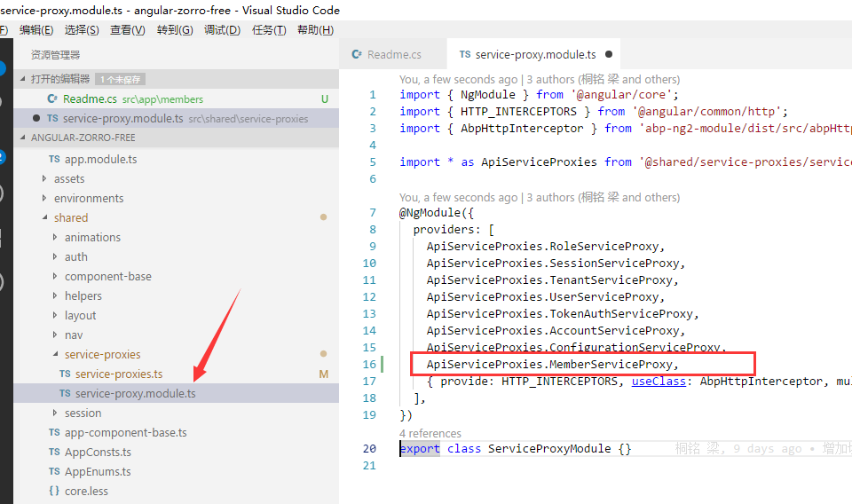Open the 编辑(E) menu
The image size is (852, 504).
click(x=36, y=30)
